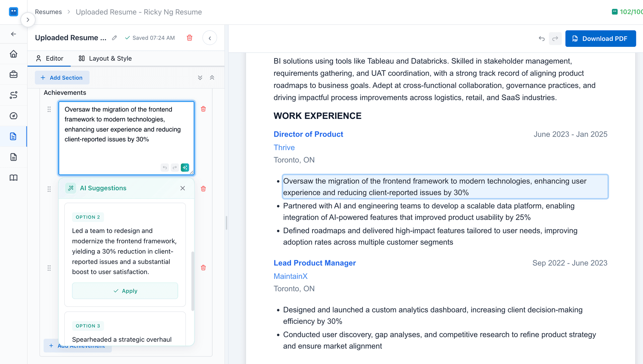The image size is (643, 364).
Task: Select the cover letters document icon in sidebar
Action: pos(13,157)
